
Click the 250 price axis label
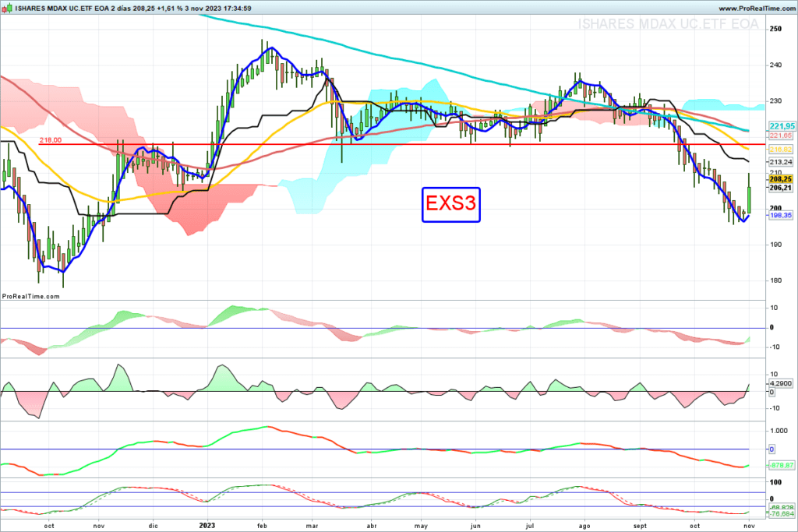click(775, 29)
